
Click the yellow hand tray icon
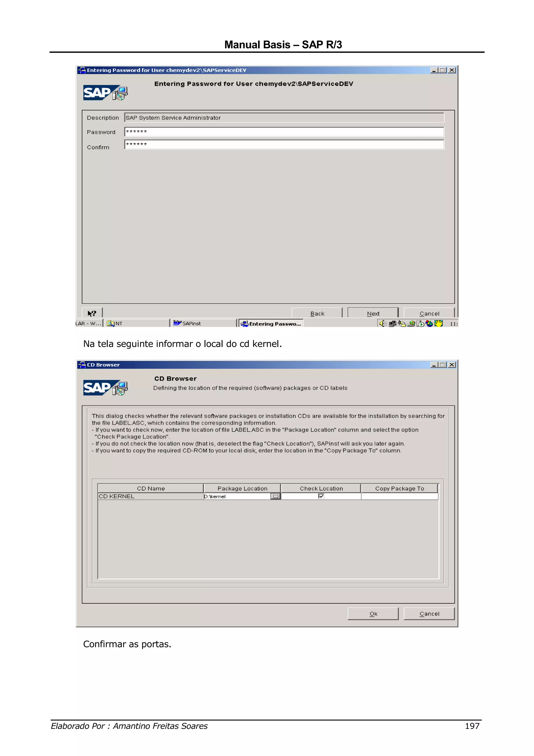click(438, 323)
